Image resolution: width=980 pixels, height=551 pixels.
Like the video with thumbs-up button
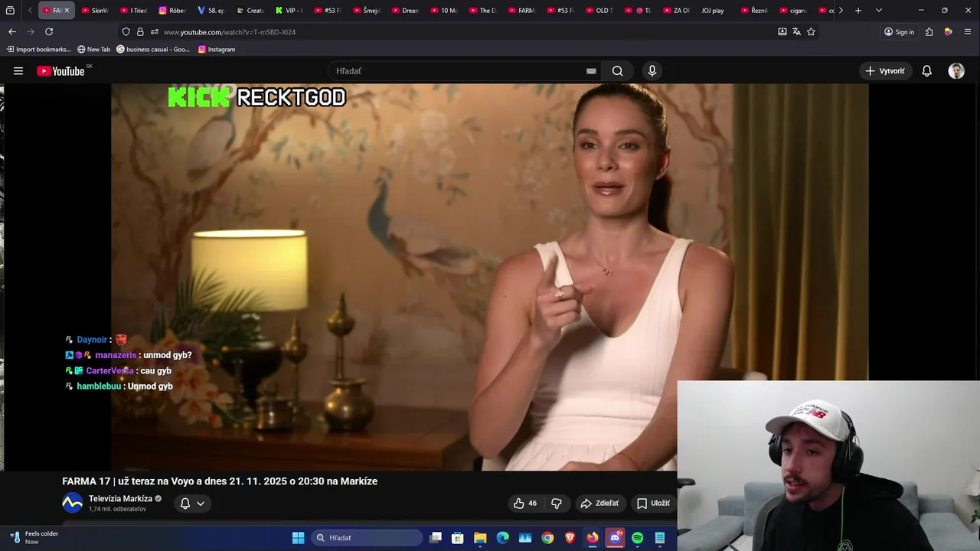[525, 503]
